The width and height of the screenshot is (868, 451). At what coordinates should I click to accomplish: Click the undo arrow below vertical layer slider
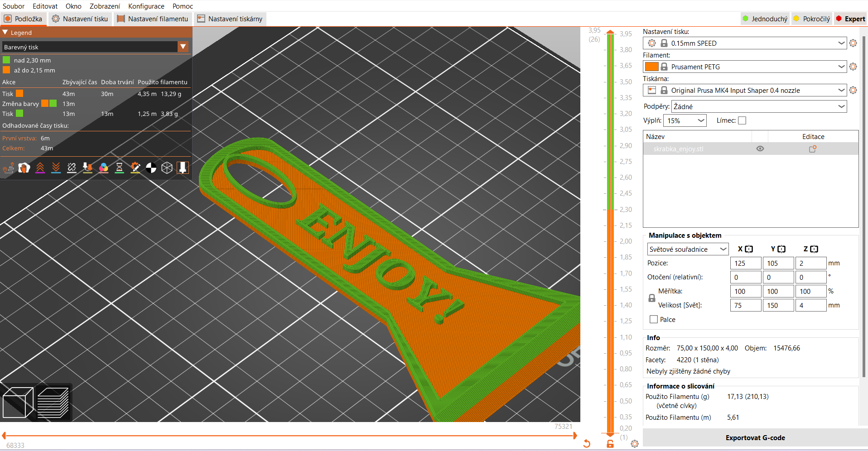click(x=587, y=444)
